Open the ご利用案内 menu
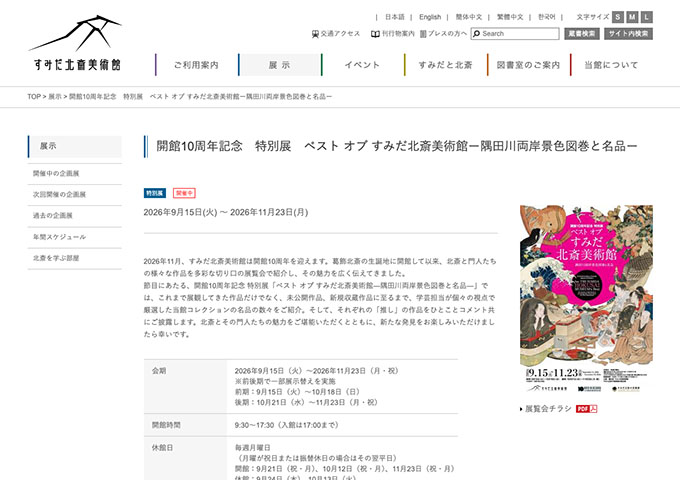 coord(196,65)
